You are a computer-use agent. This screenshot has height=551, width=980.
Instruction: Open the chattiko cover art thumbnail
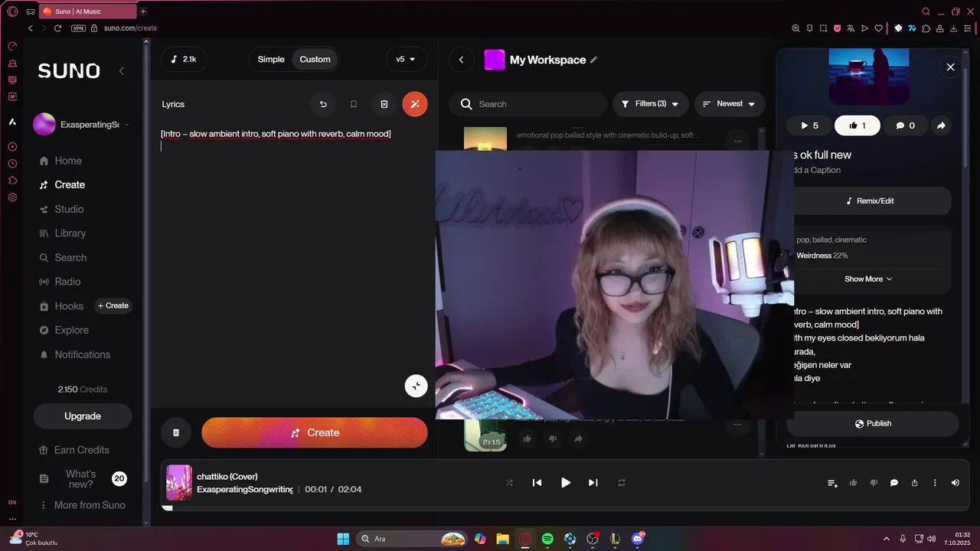[x=179, y=483]
